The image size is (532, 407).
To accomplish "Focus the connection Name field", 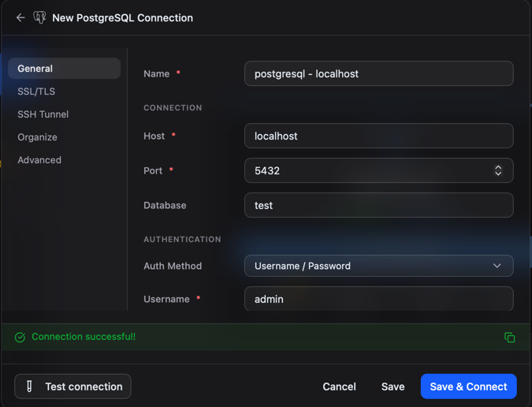I will coord(378,73).
